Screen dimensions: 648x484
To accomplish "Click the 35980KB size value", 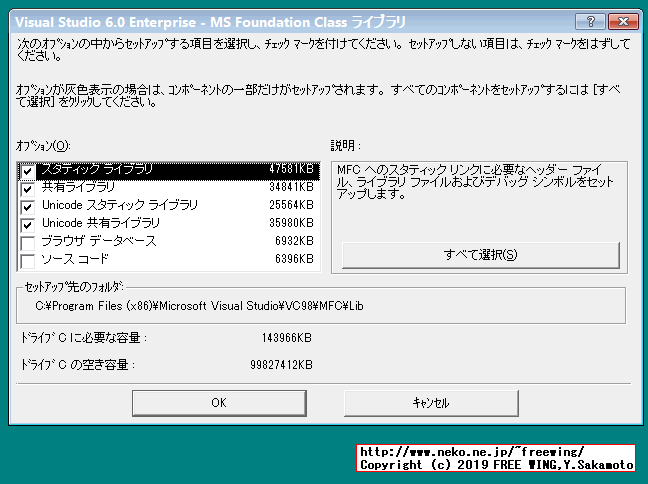I will (292, 223).
